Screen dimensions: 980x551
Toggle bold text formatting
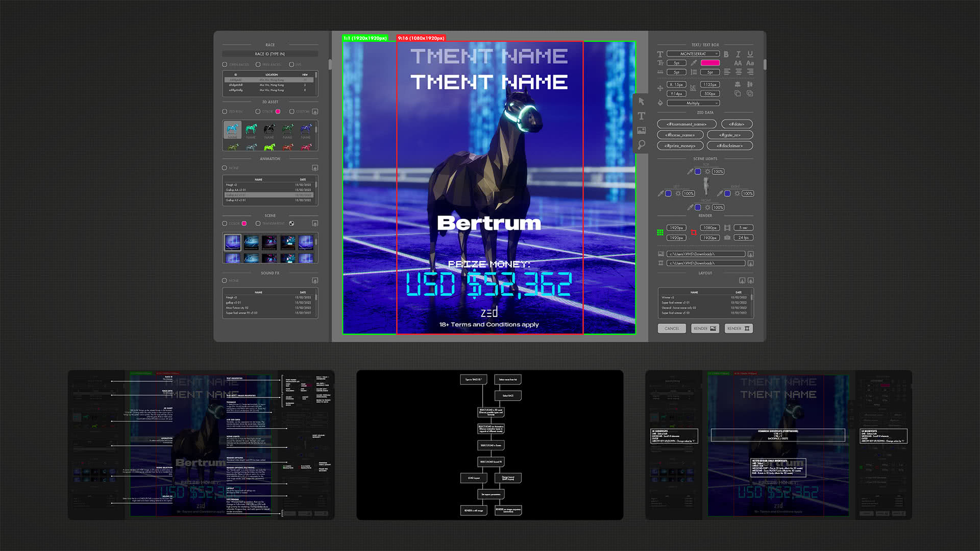[726, 54]
